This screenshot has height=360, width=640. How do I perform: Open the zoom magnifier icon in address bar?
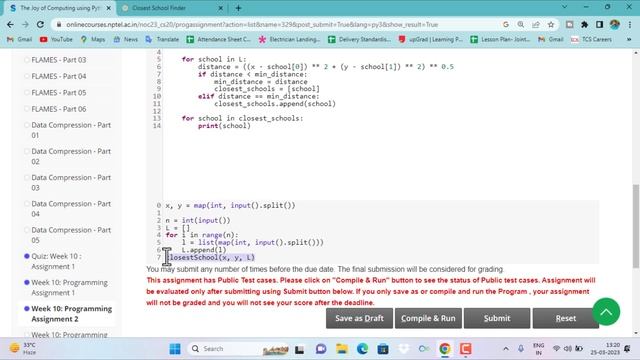point(521,24)
